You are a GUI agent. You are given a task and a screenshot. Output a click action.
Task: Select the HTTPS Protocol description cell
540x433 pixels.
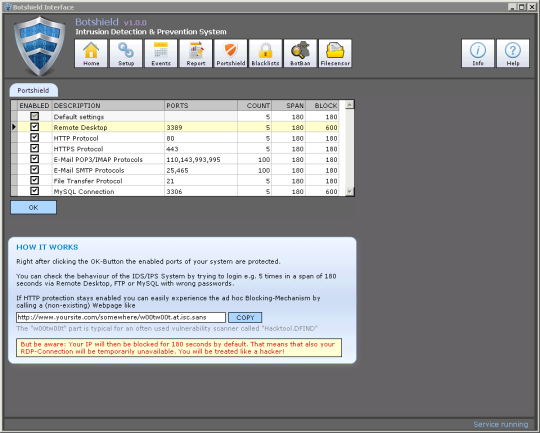coord(108,148)
